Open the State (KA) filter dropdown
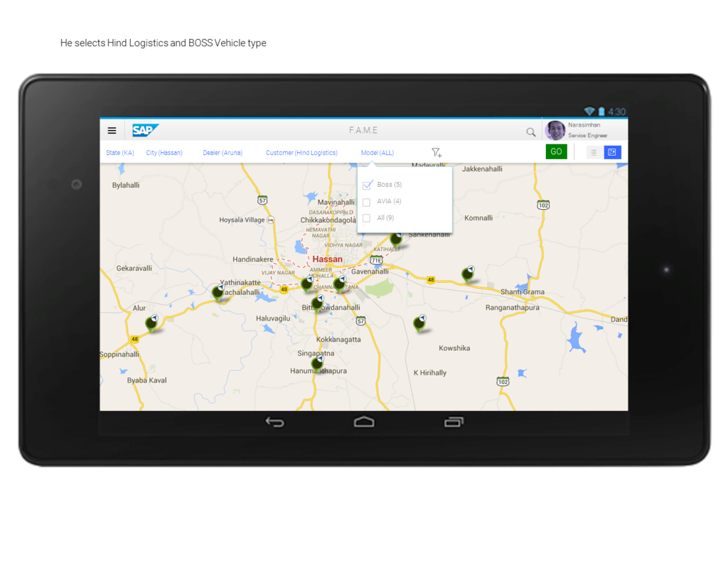Image resolution: width=728 pixels, height=570 pixels. [119, 153]
